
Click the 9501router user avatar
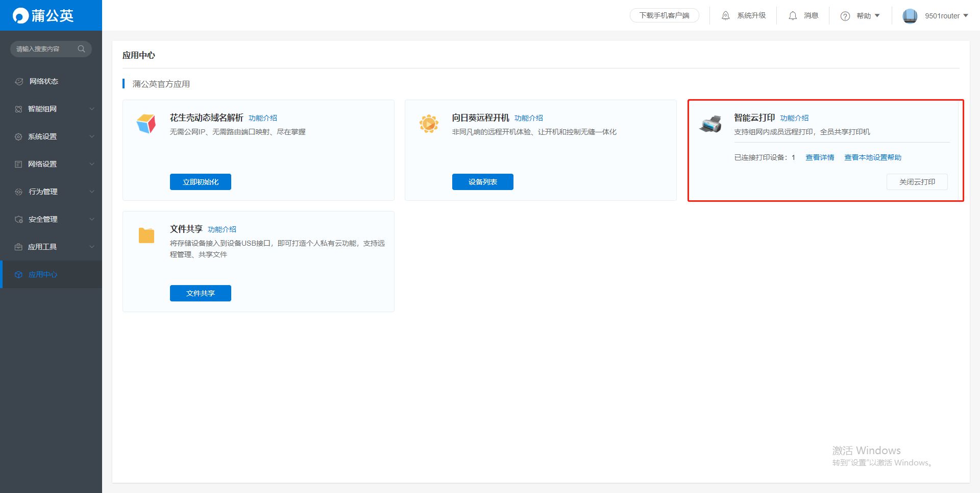(910, 16)
